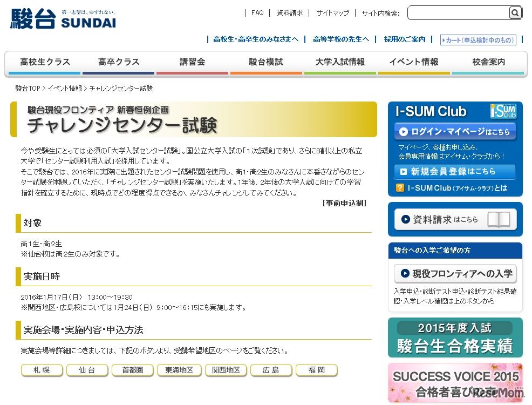Click the open book brochure icon
532x405 pixels.
[x=499, y=219]
